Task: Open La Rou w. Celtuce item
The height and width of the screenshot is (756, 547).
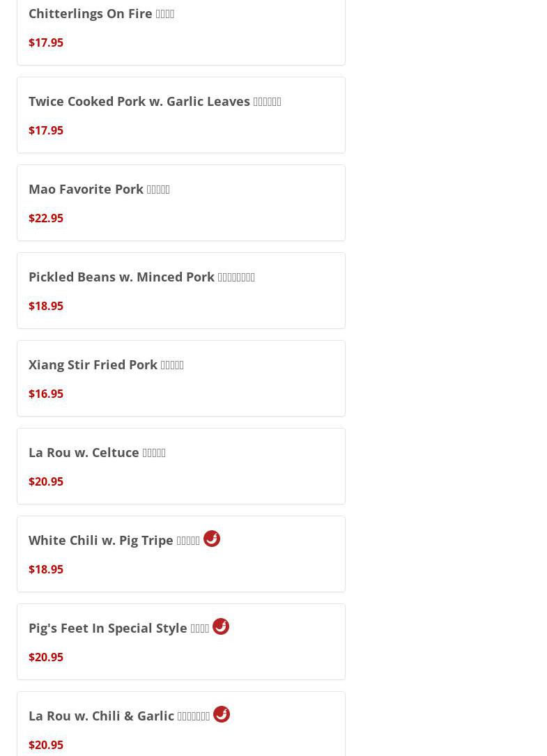Action: (97, 453)
